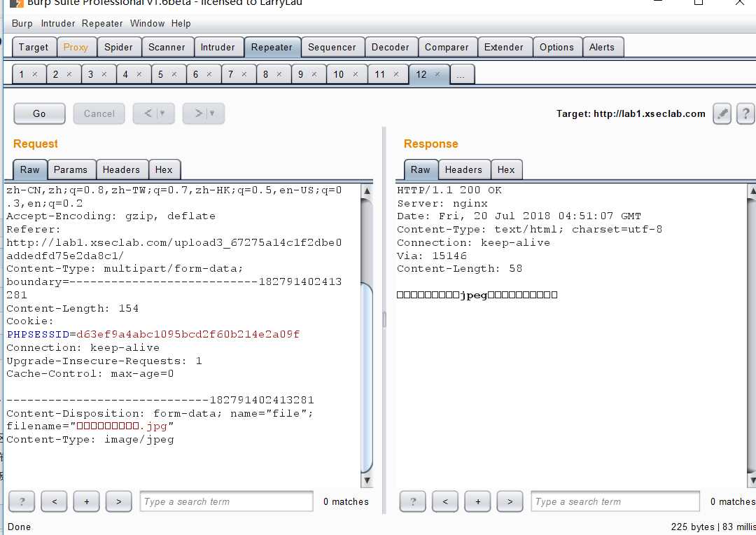
Task: Close repeater tab 7 with its x
Action: click(x=244, y=74)
